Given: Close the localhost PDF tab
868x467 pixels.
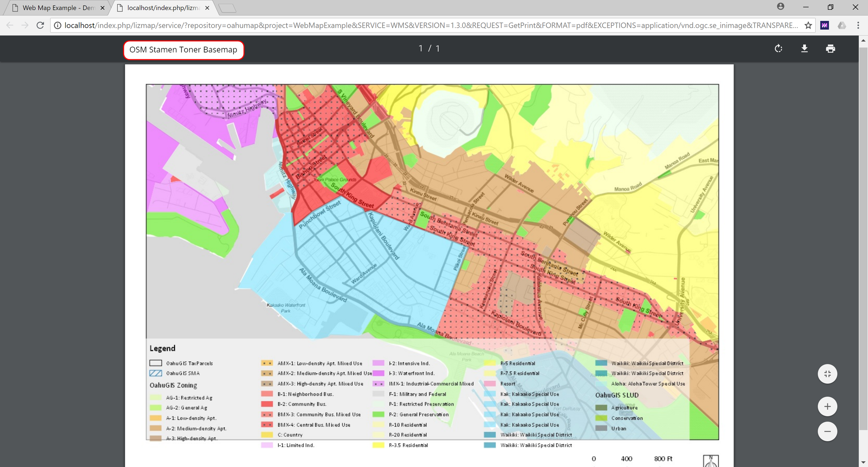Looking at the screenshot, I should pyautogui.click(x=207, y=8).
